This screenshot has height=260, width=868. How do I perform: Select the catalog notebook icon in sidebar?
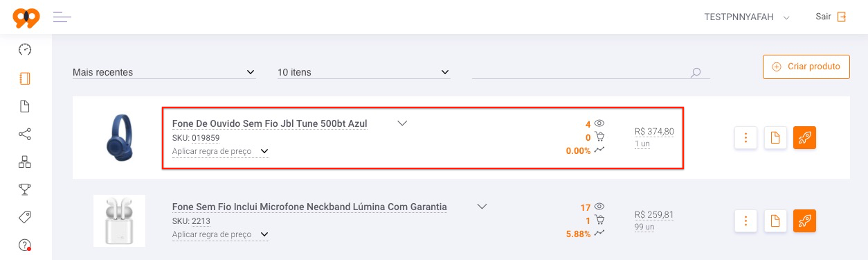click(x=25, y=78)
